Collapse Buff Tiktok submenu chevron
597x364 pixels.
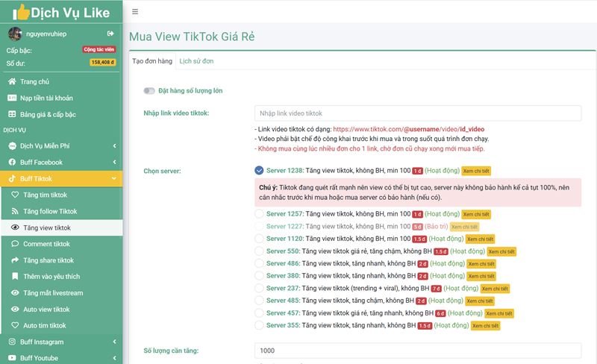pyautogui.click(x=114, y=178)
